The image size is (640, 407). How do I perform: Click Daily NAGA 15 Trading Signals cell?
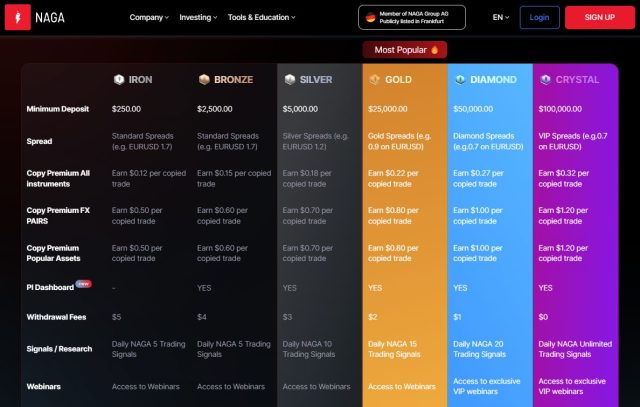point(394,349)
